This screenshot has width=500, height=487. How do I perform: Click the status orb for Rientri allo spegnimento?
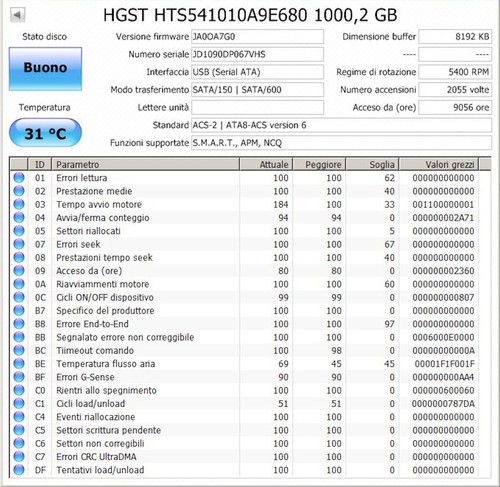(19, 390)
